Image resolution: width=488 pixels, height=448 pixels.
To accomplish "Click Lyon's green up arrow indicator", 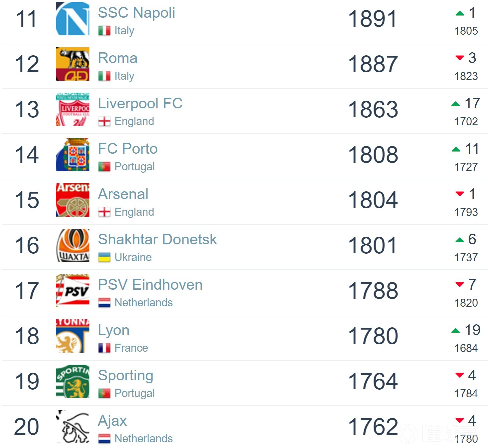I will [455, 331].
